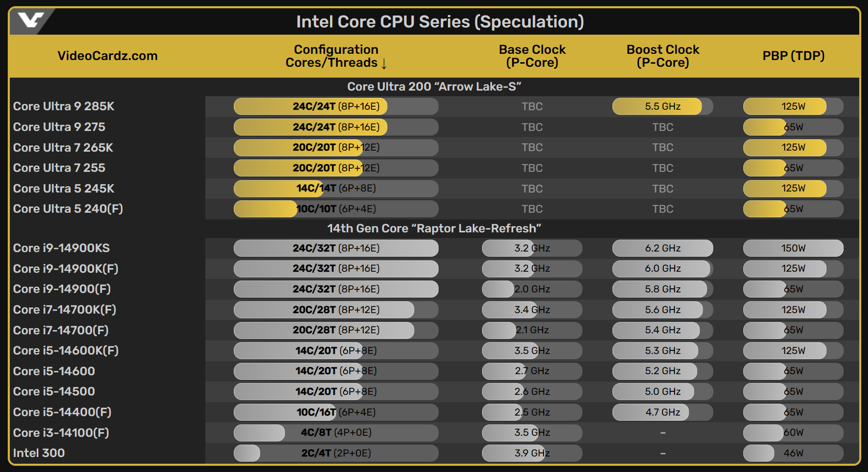The height and width of the screenshot is (472, 868).
Task: Select the Boost Clock (P-Core) column header
Action: pyautogui.click(x=663, y=56)
